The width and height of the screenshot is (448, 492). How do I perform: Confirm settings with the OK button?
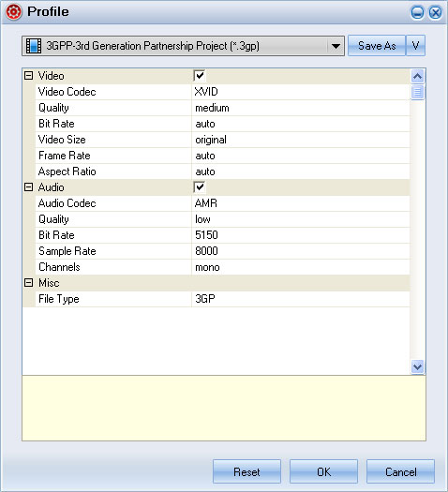323,471
